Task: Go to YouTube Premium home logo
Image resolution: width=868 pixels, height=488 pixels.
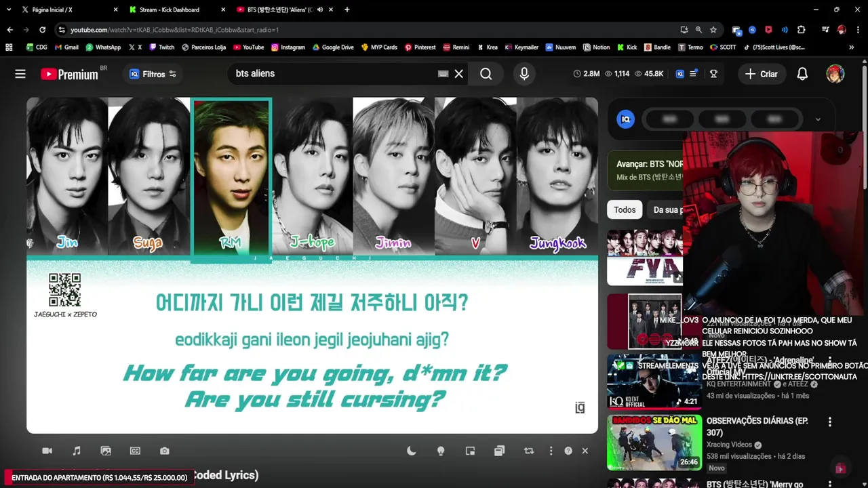Action: [x=70, y=74]
